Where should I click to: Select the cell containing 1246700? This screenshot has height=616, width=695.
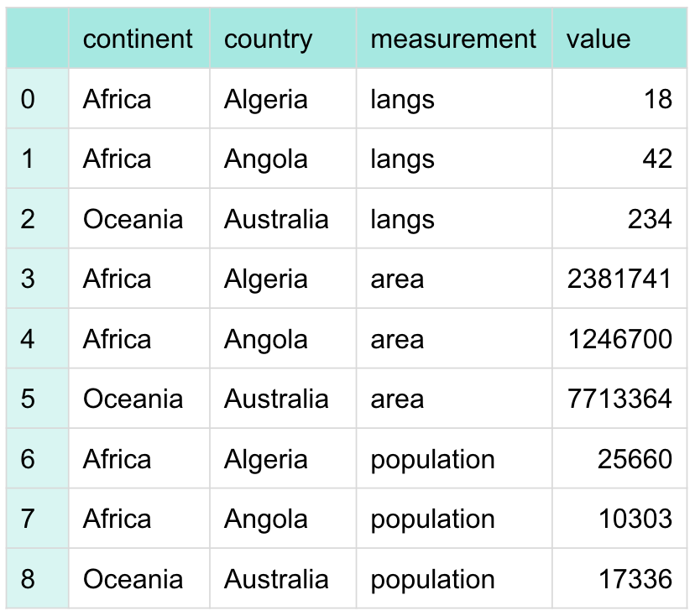tap(619, 339)
